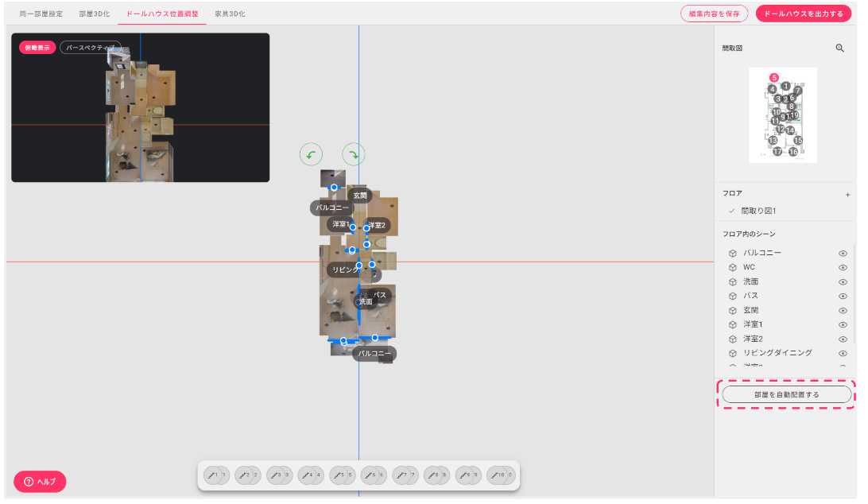This screenshot has height=504, width=868.
Task: Toggle the eye icon for 洋室1
Action: [843, 324]
